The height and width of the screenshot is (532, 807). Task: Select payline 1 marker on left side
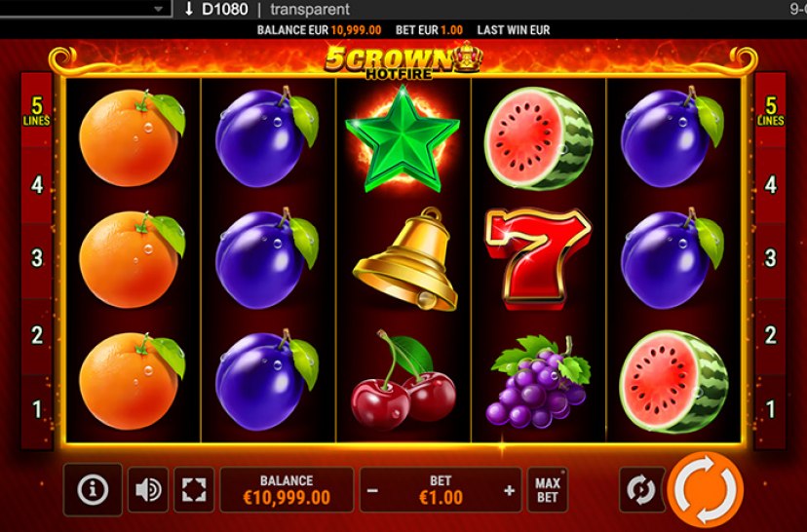[x=36, y=409]
